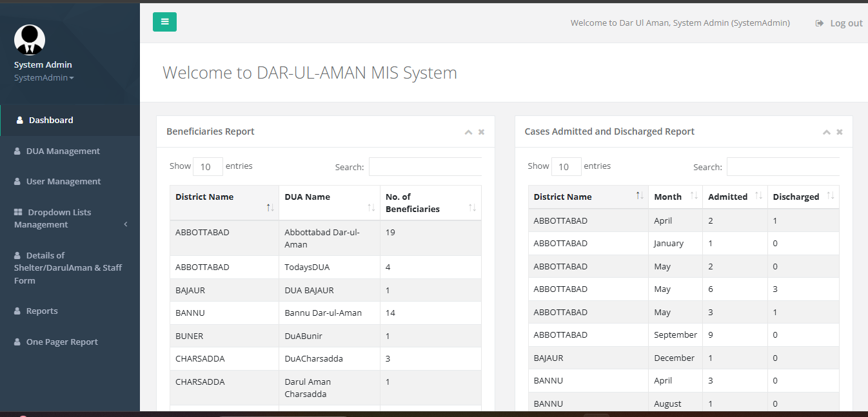868x417 pixels.
Task: Click the green hamburger menu toggle button
Action: (164, 22)
